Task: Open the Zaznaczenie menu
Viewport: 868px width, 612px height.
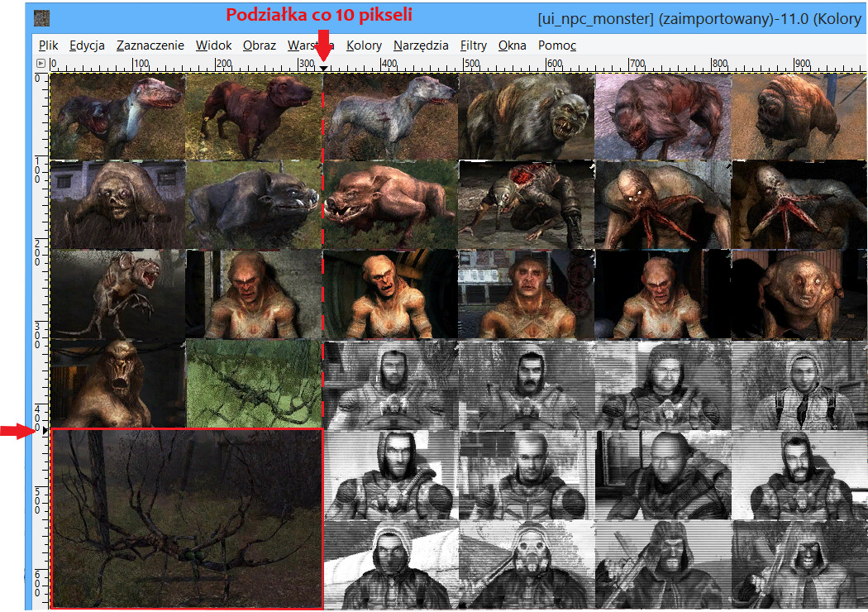Action: [150, 45]
